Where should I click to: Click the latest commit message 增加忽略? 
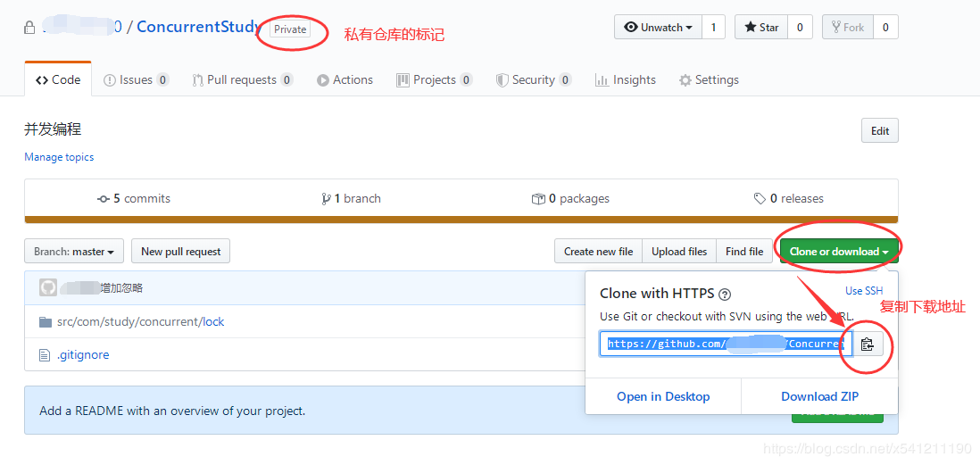tap(122, 288)
